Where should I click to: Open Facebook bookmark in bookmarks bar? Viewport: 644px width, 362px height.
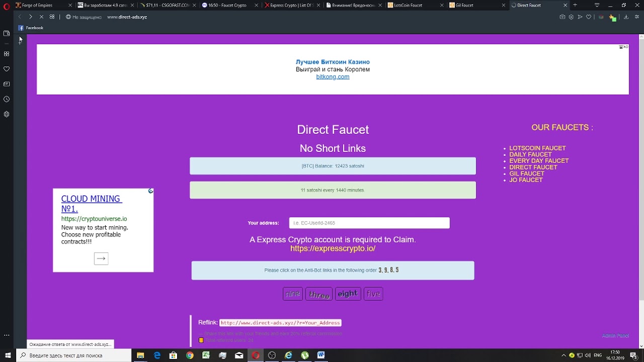[31, 28]
